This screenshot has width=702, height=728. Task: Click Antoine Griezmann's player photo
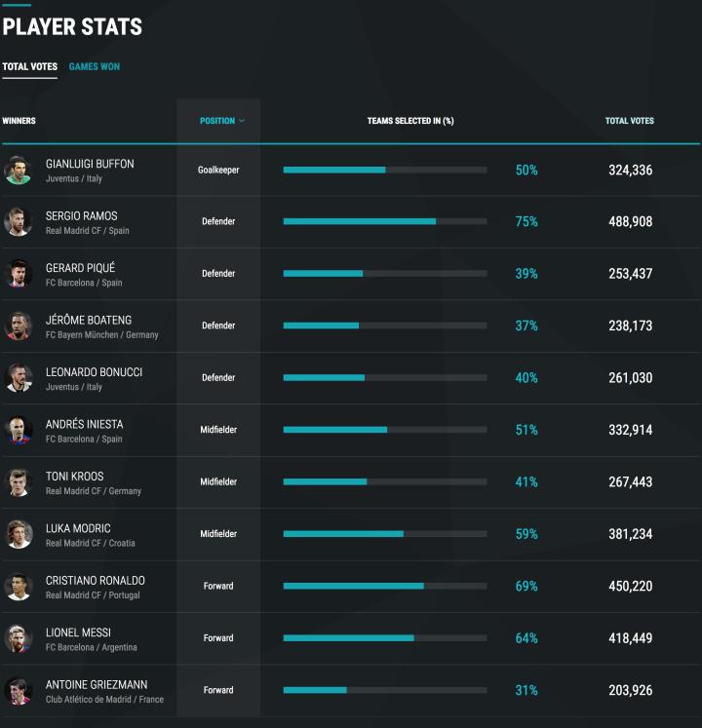click(18, 690)
